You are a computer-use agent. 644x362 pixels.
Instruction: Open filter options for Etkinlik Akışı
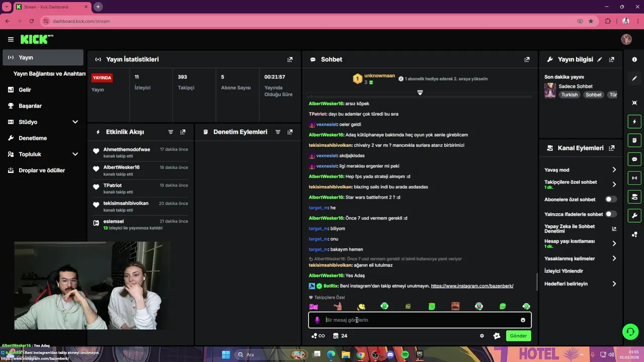(x=171, y=132)
